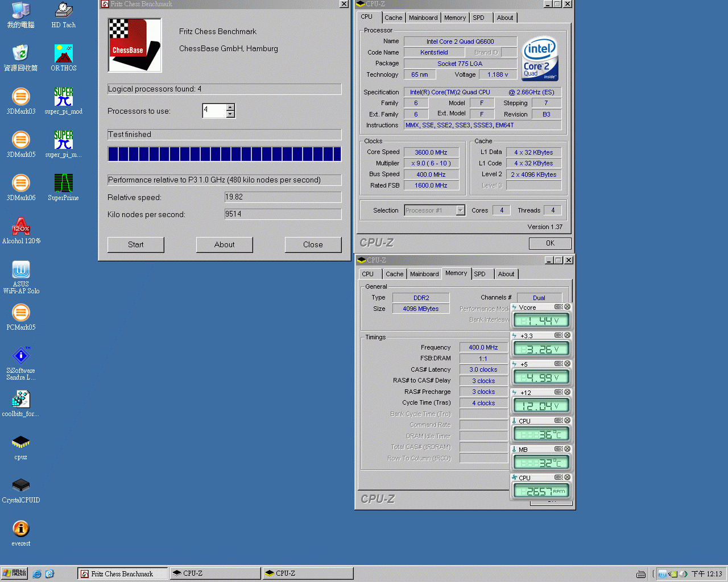Switch to Cache tab in top CPU-Z window
The height and width of the screenshot is (582, 728).
393,18
